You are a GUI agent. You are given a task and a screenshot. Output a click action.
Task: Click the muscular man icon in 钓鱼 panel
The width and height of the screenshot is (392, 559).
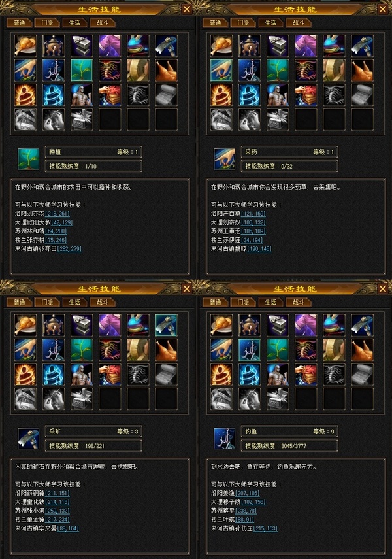pyautogui.click(x=278, y=375)
